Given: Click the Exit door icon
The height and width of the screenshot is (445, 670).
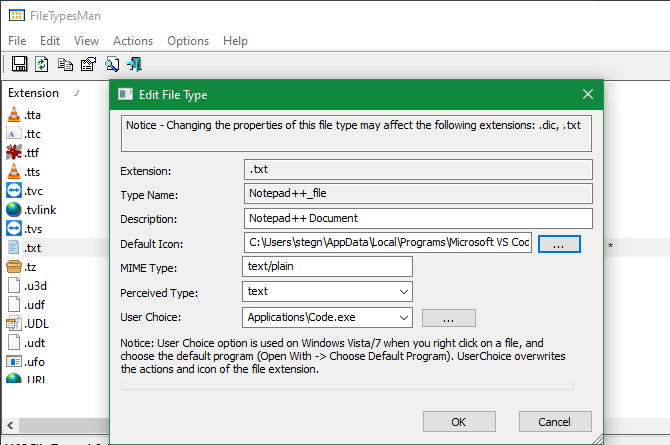Looking at the screenshot, I should coord(134,64).
